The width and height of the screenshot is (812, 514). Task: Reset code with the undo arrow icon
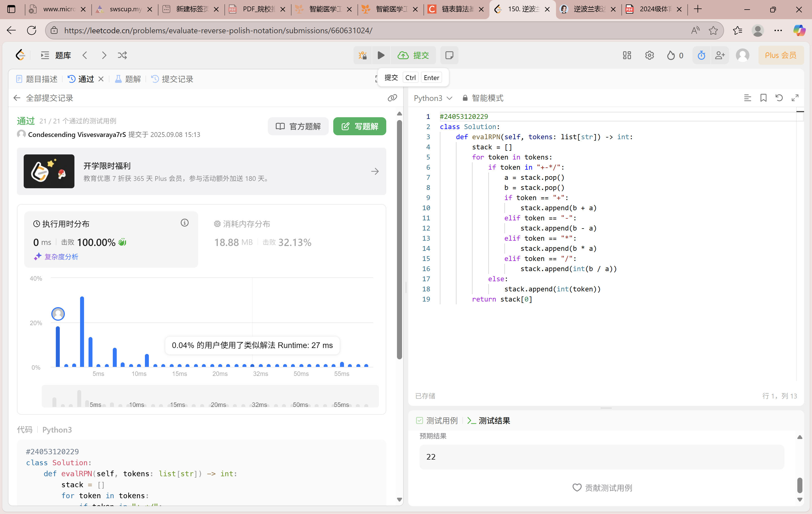[779, 98]
